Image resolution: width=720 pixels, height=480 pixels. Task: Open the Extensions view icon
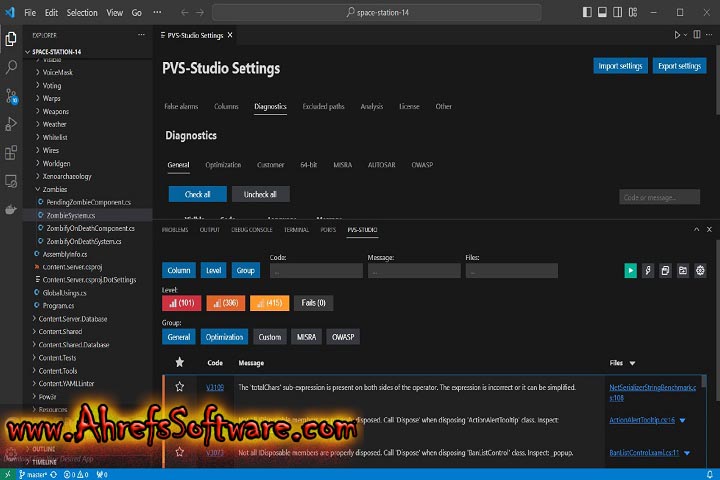click(12, 153)
